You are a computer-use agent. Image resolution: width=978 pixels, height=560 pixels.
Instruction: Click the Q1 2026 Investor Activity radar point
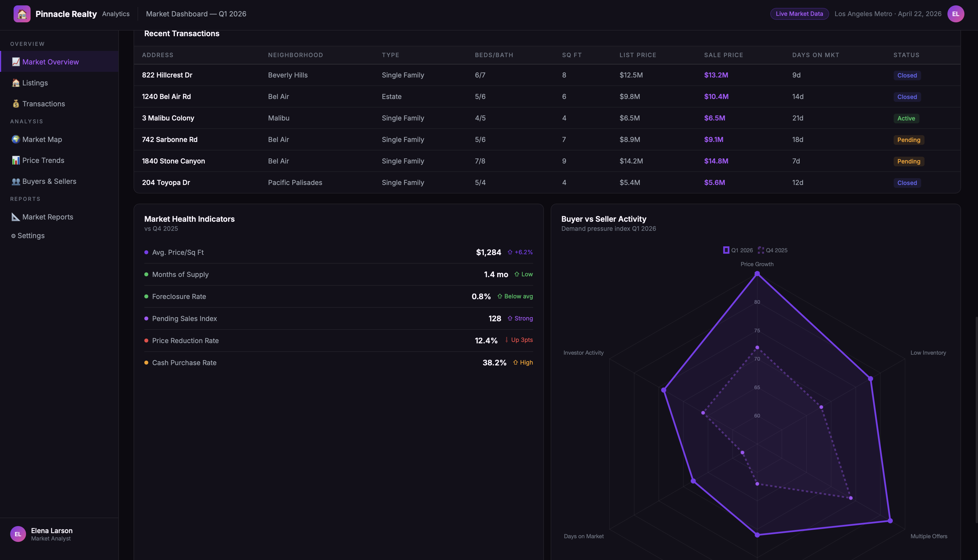(664, 390)
